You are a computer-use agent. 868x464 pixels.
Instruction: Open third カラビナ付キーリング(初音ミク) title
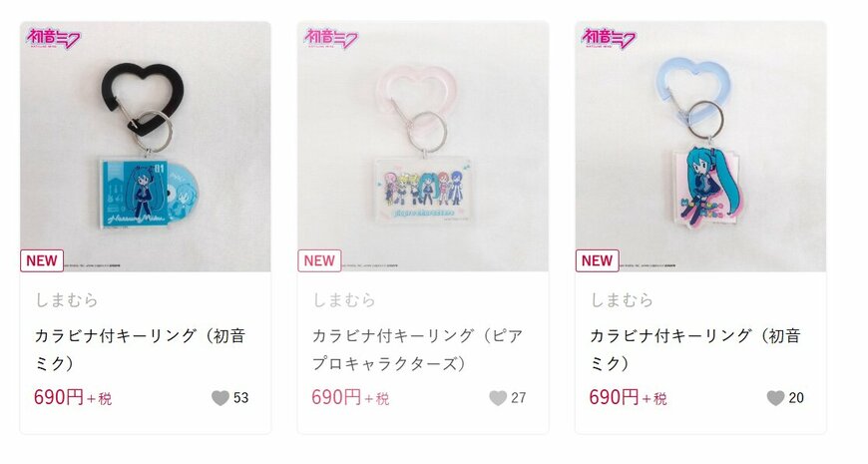[x=695, y=349]
